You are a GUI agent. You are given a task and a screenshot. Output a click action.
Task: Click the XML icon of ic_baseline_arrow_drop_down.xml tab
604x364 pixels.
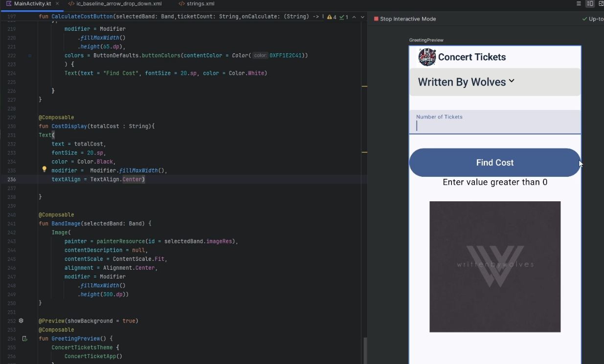[x=71, y=4]
